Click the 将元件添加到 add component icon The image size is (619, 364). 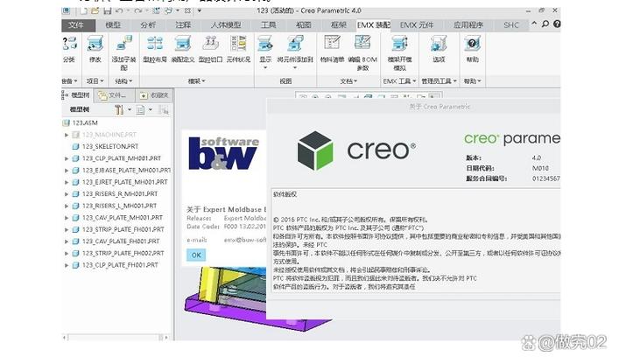pos(295,44)
